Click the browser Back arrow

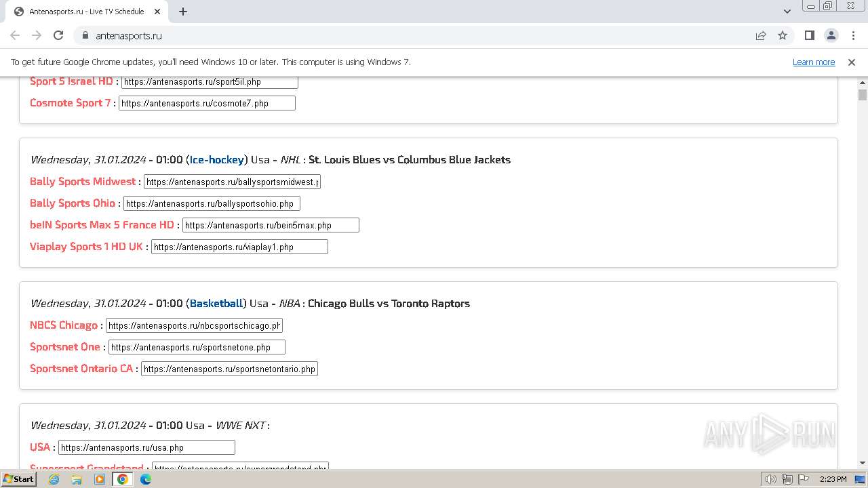(15, 35)
